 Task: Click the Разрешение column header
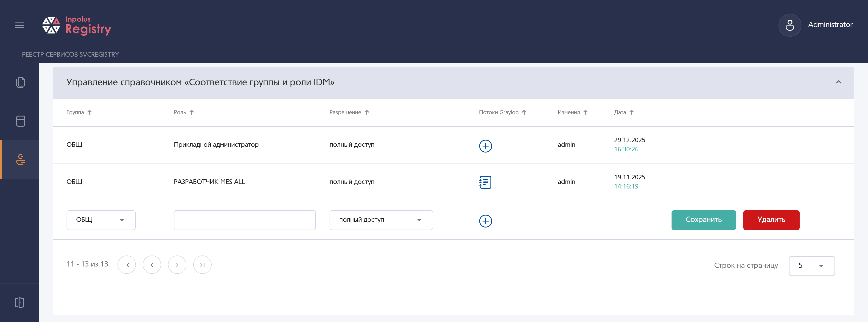click(x=345, y=113)
